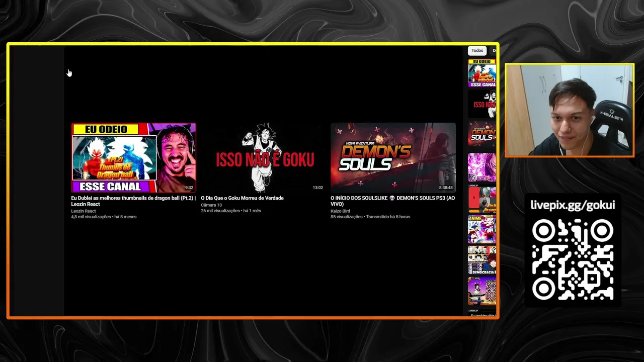Click the streamer webcam overlay
Viewport: 644px width, 362px height.
tap(570, 111)
